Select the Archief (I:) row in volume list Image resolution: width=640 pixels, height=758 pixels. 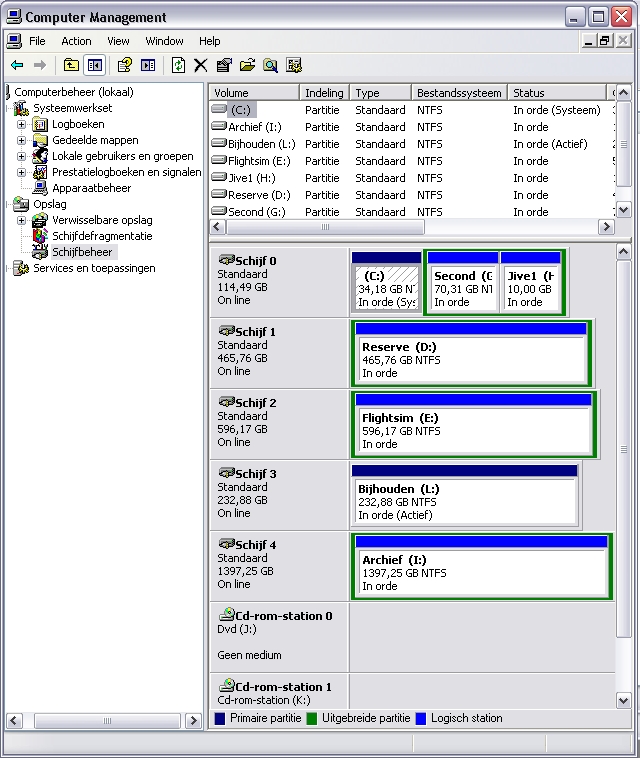click(255, 127)
